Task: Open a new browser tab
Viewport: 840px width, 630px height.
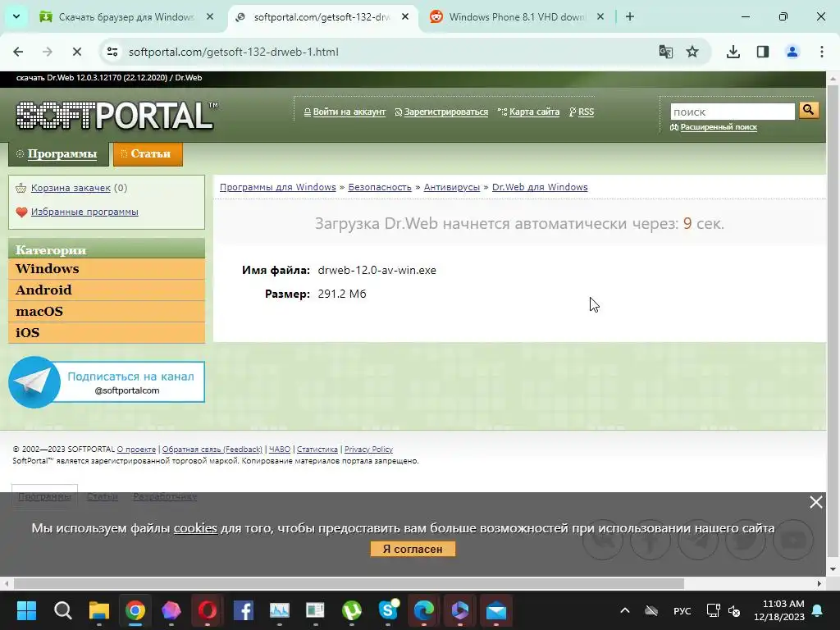Action: point(630,17)
